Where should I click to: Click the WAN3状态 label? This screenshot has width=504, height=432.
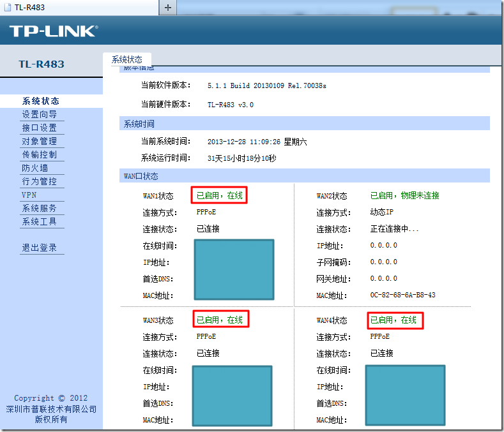click(158, 320)
